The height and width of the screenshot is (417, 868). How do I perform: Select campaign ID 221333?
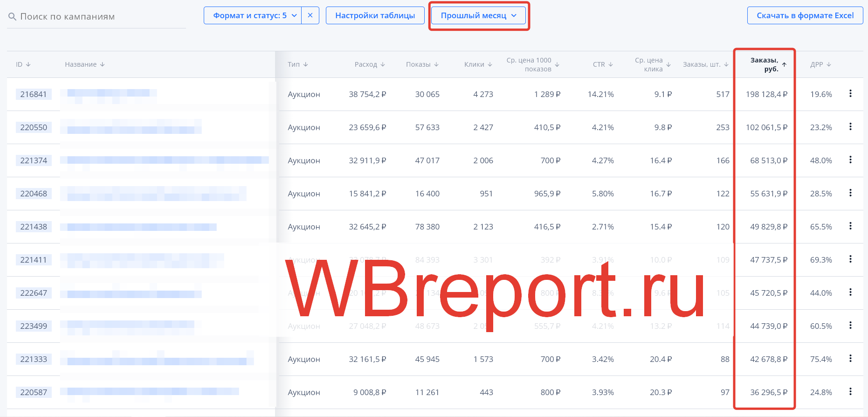(x=34, y=359)
